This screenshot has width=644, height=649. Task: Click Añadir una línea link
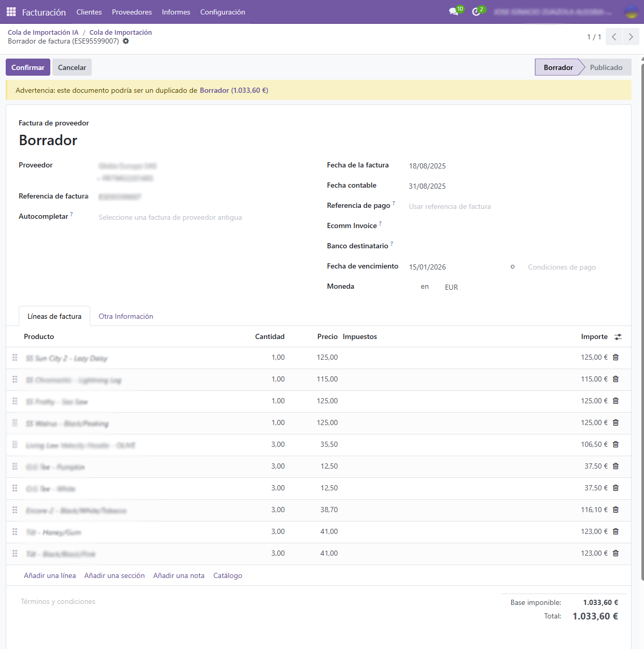click(50, 575)
